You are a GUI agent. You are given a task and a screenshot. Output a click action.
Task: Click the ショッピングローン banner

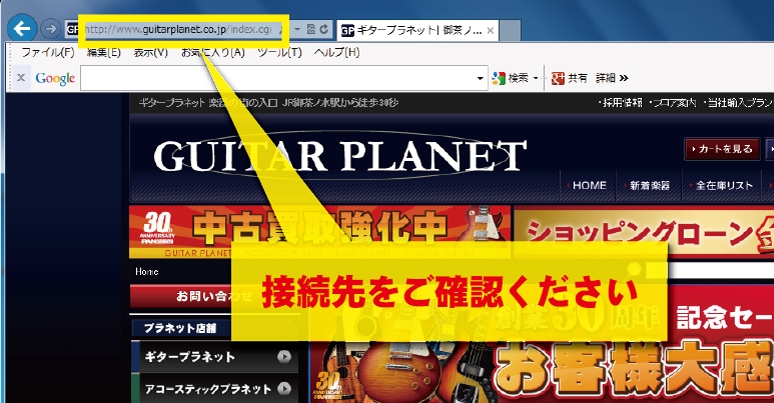point(644,232)
